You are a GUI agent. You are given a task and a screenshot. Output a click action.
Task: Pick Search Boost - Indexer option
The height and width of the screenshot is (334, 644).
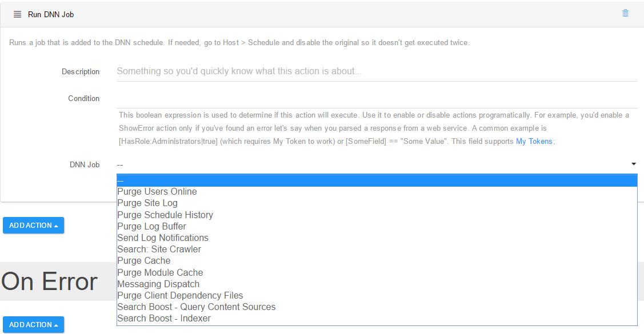click(x=377, y=319)
